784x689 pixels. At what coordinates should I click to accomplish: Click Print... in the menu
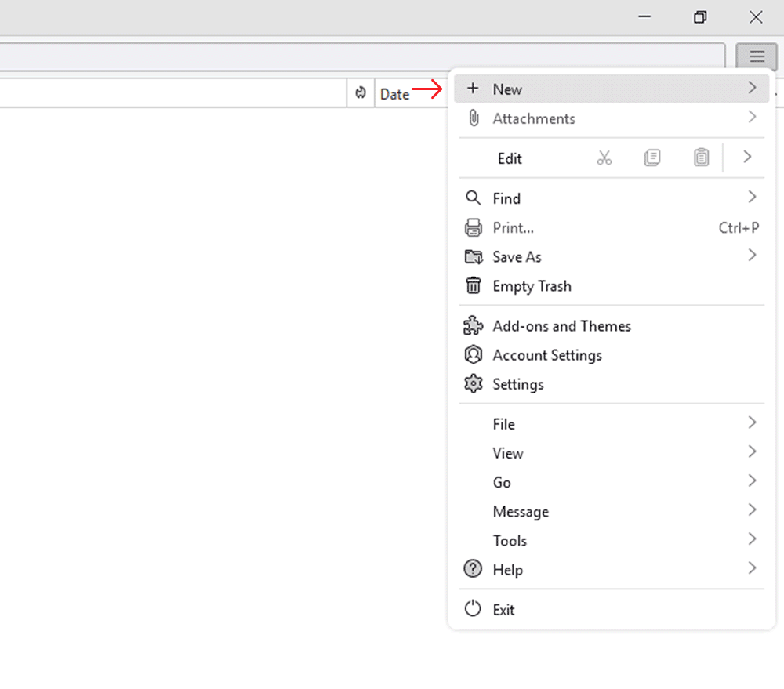(512, 227)
